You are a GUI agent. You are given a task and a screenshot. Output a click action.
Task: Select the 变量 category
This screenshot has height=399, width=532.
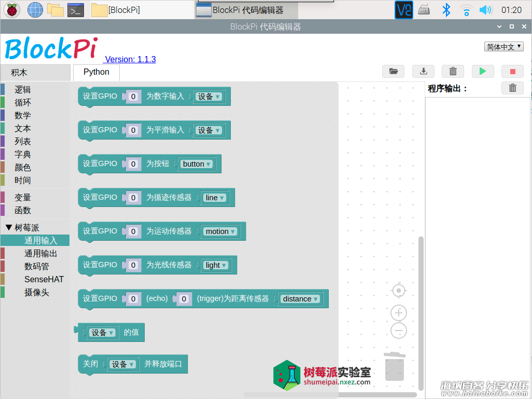click(x=35, y=197)
